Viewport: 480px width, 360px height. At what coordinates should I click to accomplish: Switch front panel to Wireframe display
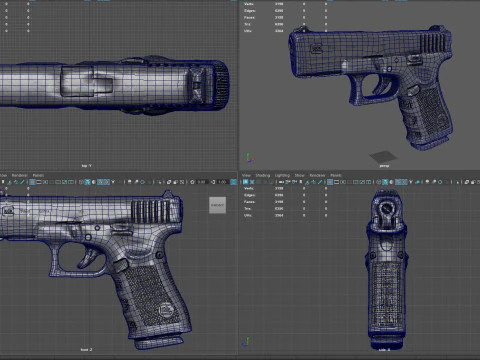81,182
